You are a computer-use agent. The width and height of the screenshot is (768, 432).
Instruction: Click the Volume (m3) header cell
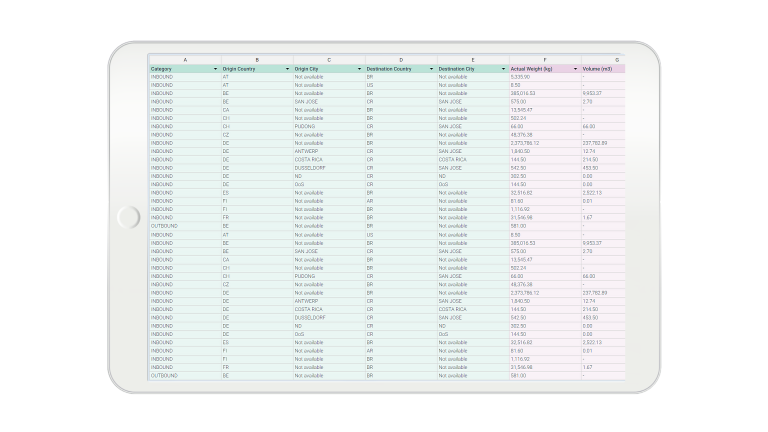[598, 69]
